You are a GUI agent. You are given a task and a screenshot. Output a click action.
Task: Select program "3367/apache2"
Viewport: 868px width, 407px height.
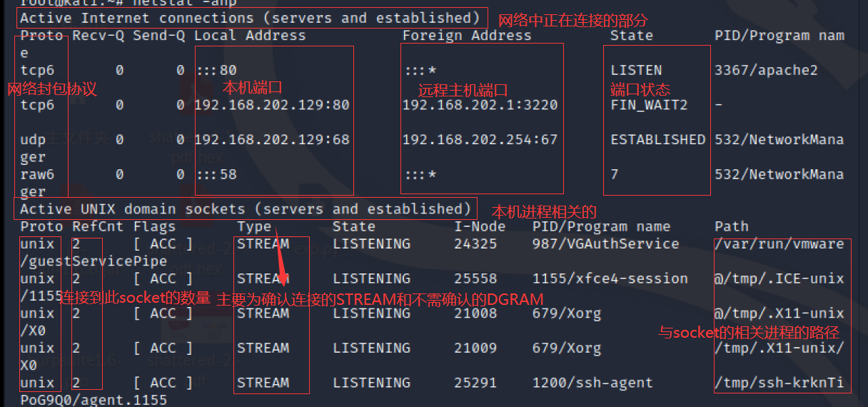click(766, 70)
